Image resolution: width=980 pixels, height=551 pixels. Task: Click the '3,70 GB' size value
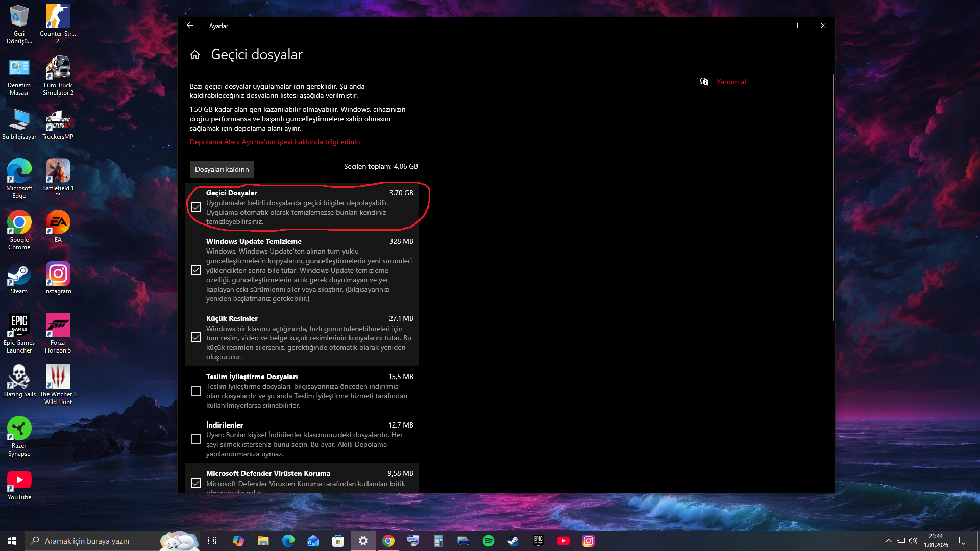click(x=401, y=193)
